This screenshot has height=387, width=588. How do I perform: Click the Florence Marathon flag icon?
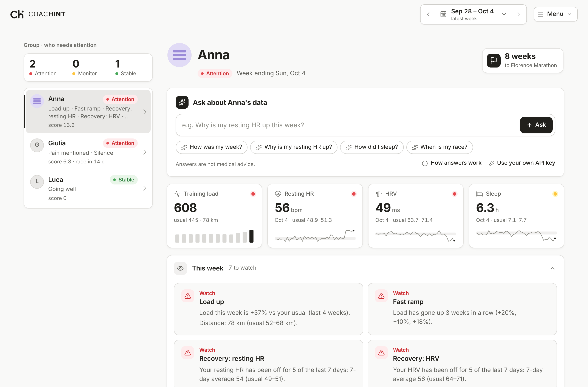[493, 60]
